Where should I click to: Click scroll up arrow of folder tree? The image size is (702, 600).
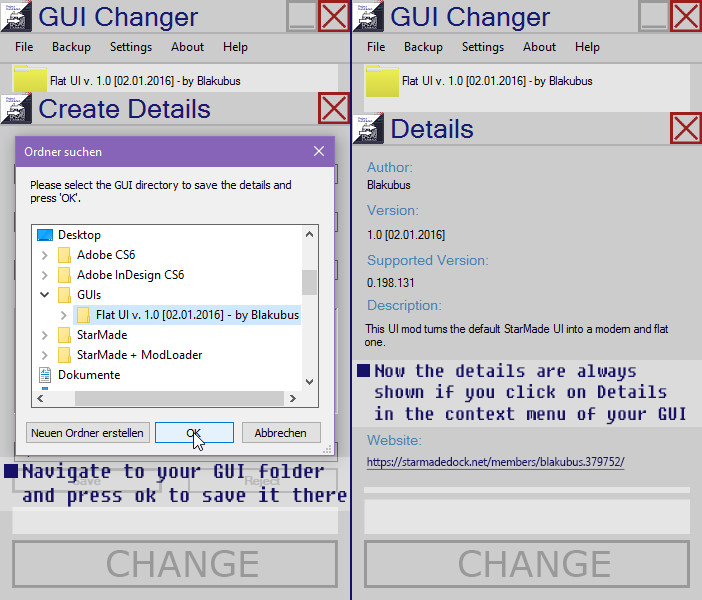309,234
